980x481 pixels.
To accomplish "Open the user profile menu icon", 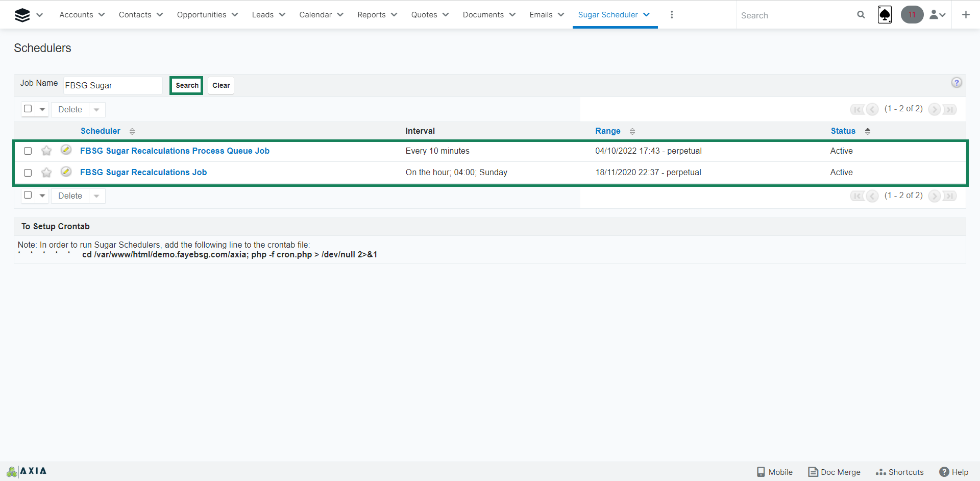I will pyautogui.click(x=938, y=15).
